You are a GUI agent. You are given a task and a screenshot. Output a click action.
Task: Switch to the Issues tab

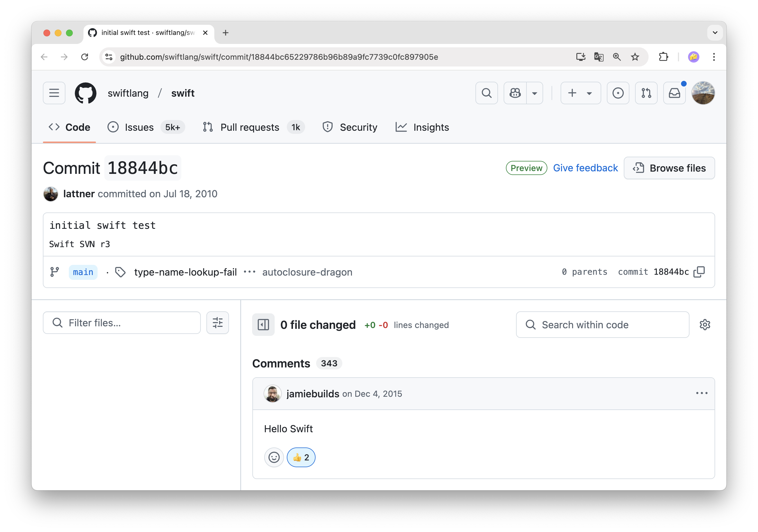click(146, 127)
